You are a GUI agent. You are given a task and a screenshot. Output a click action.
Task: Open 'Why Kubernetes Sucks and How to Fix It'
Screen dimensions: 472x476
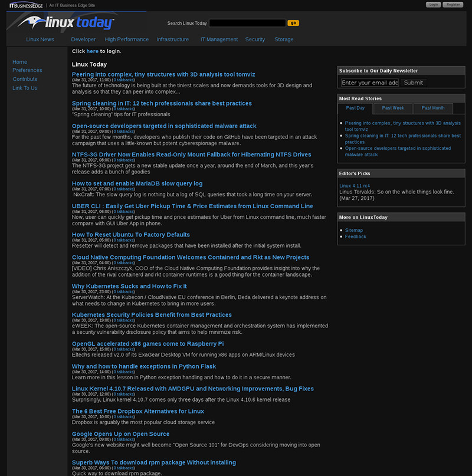[x=129, y=286]
